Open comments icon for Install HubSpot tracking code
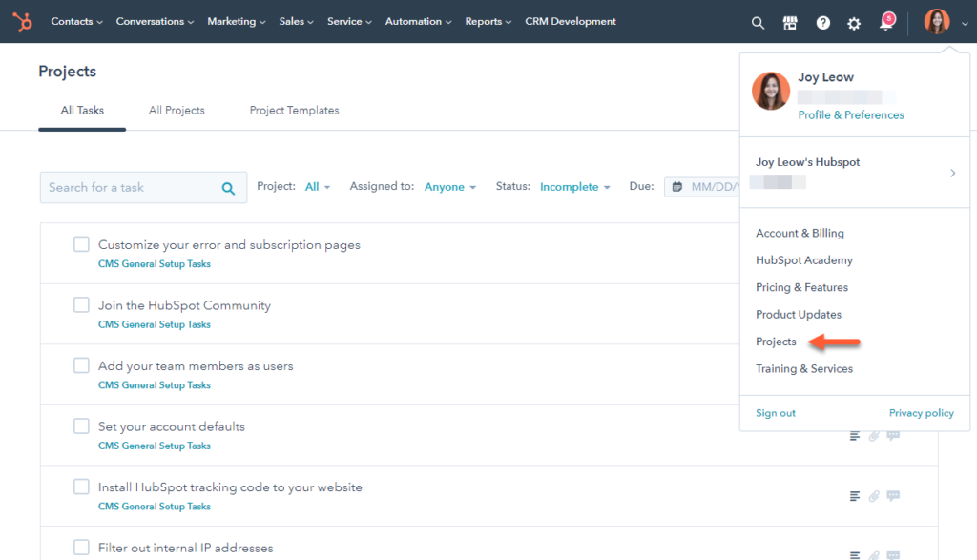 pos(893,496)
